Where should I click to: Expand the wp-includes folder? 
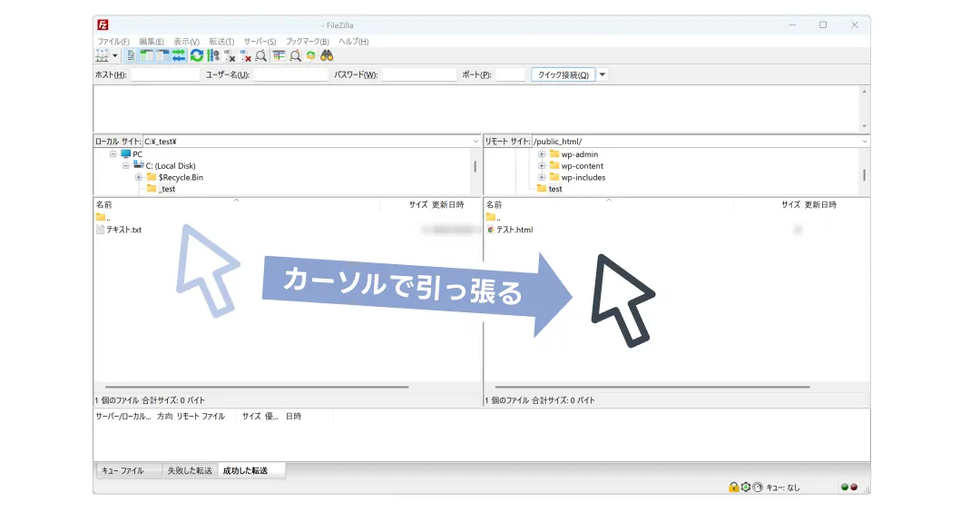[542, 178]
